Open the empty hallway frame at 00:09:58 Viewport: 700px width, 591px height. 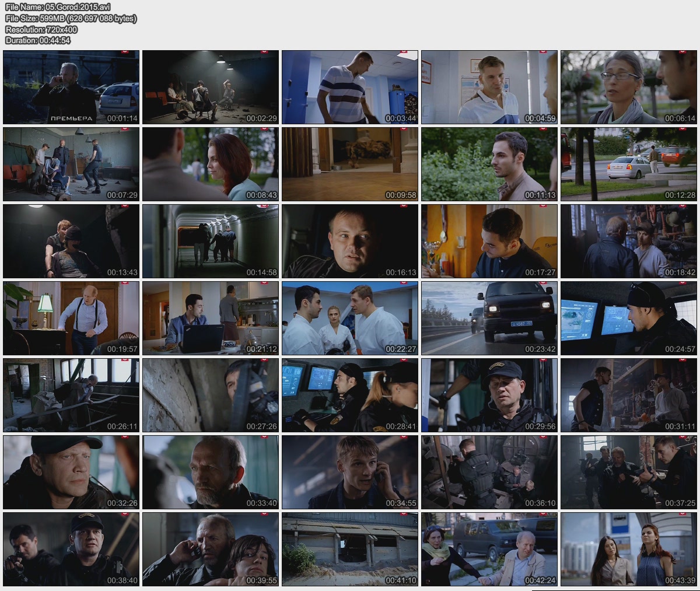[x=350, y=164]
